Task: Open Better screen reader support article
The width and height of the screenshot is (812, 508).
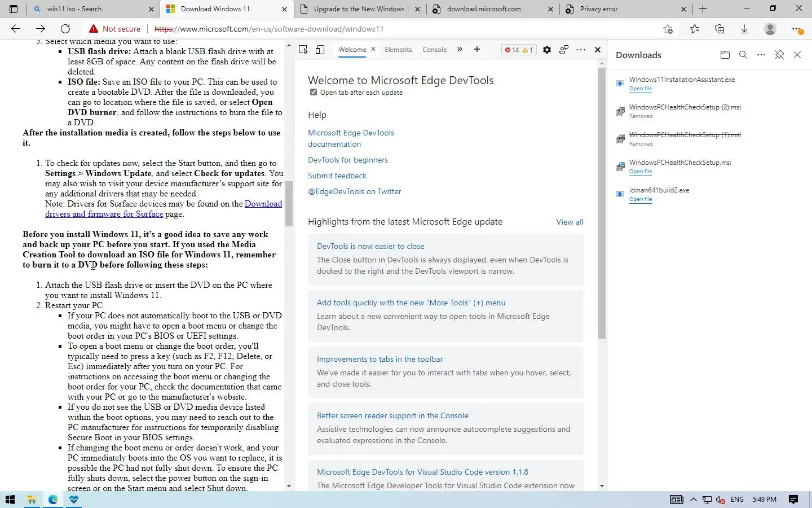Action: (392, 415)
